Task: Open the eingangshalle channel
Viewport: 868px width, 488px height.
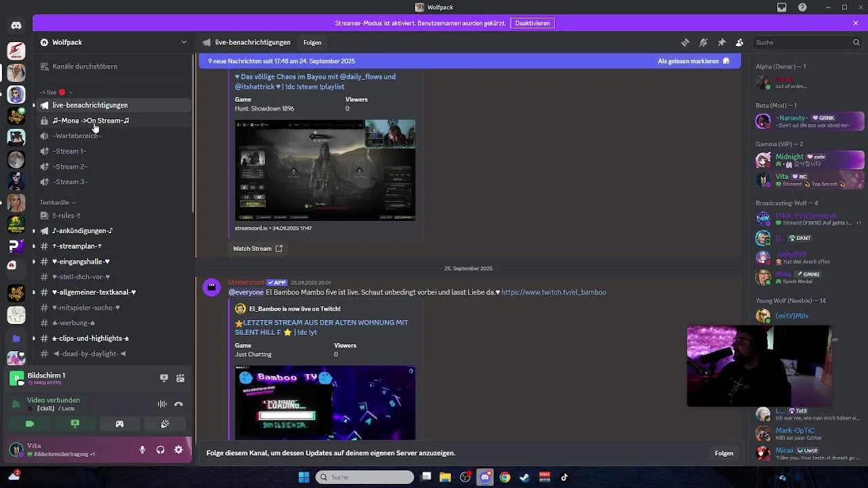Action: (x=113, y=262)
